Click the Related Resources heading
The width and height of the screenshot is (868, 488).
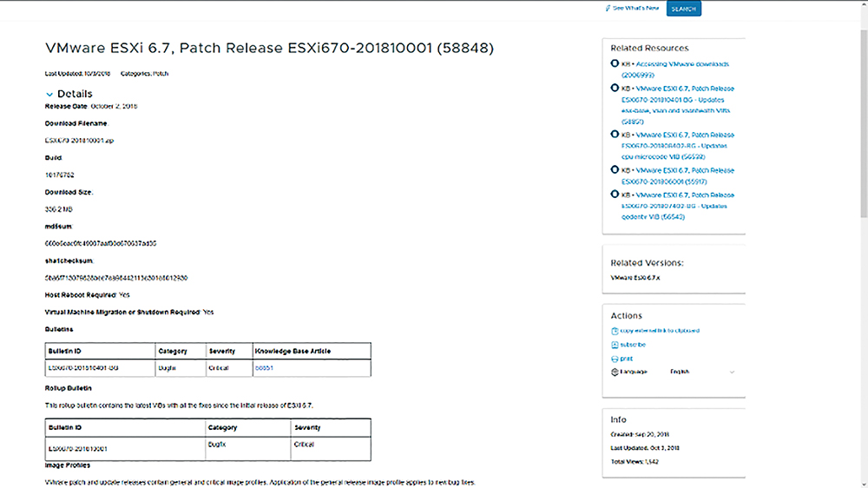coord(649,48)
